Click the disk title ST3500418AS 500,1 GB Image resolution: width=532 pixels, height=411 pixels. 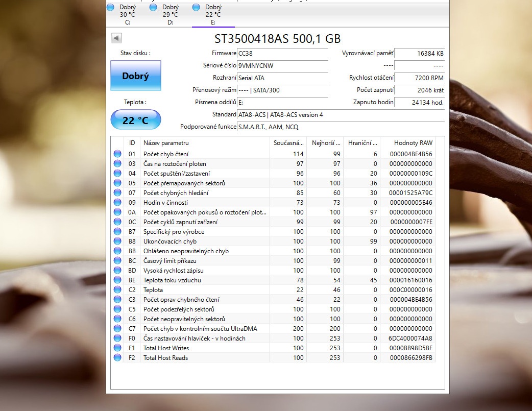278,39
